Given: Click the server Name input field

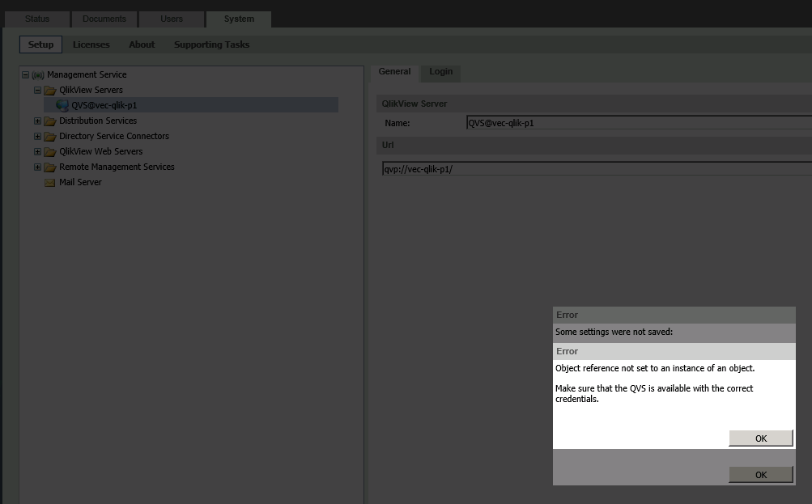Looking at the screenshot, I should [x=639, y=123].
